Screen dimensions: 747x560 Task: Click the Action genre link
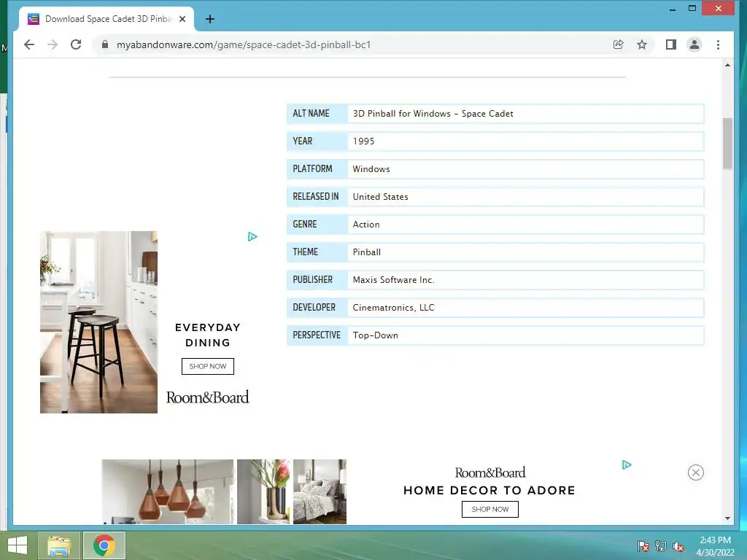coord(366,225)
